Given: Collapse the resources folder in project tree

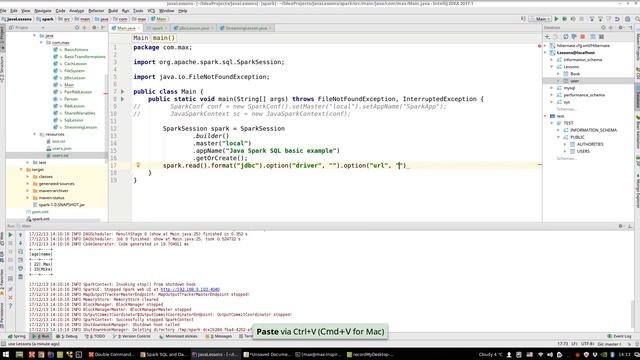Looking at the screenshot, I should [x=35, y=134].
